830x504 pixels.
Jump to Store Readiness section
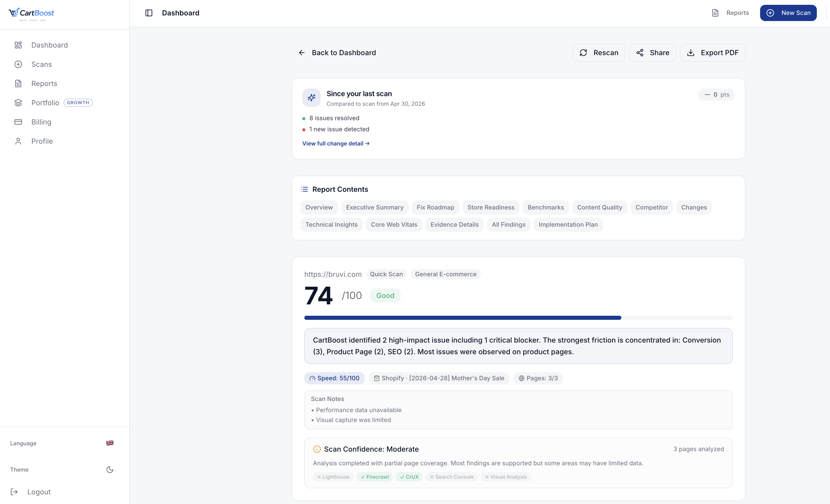(491, 207)
